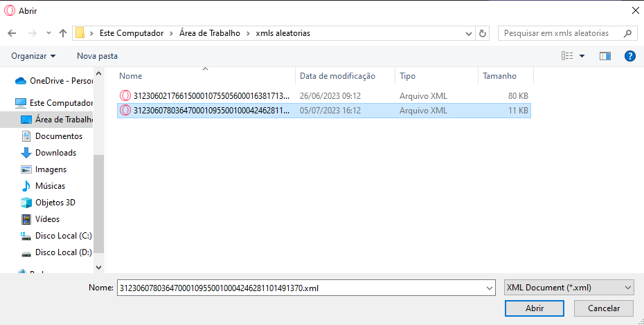Open the help question mark icon
This screenshot has width=644, height=325.
point(629,55)
